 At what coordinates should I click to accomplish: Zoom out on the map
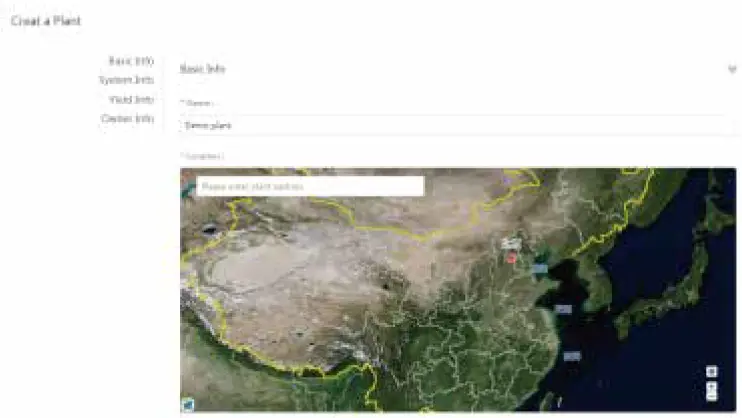[711, 396]
